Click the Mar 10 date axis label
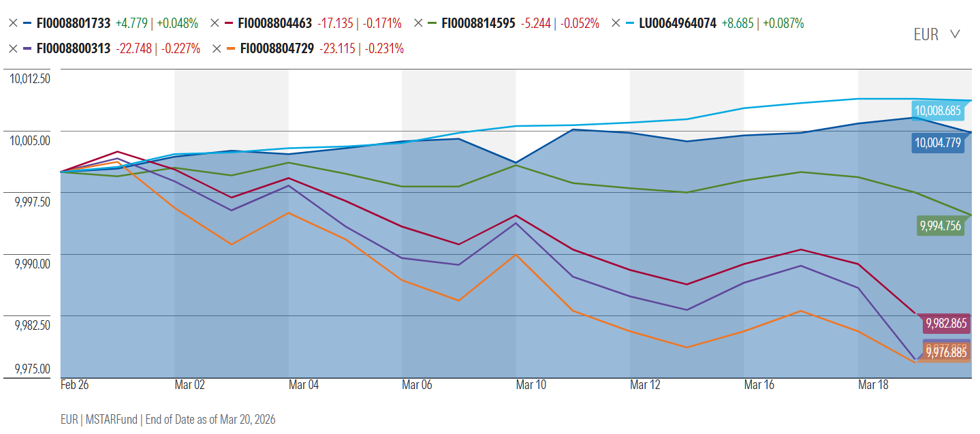 click(531, 385)
